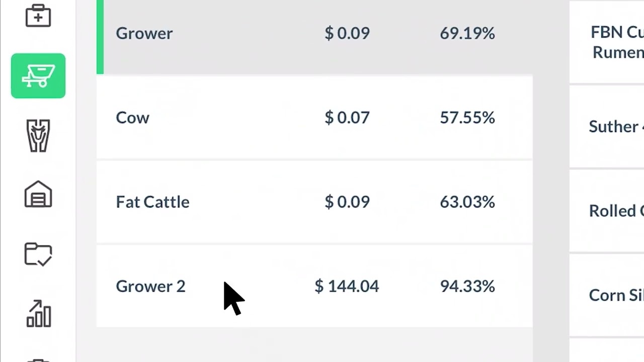
Task: Open the bar chart growth icon
Action: point(38,314)
